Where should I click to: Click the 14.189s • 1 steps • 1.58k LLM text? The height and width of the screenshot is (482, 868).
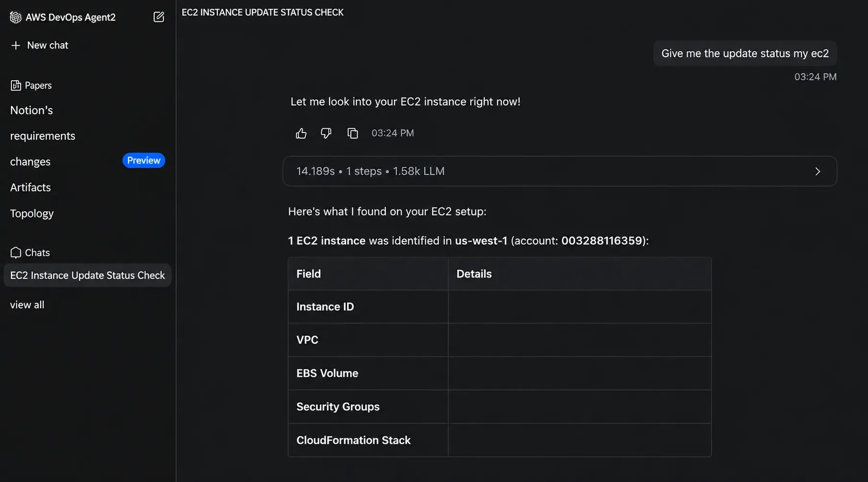370,171
